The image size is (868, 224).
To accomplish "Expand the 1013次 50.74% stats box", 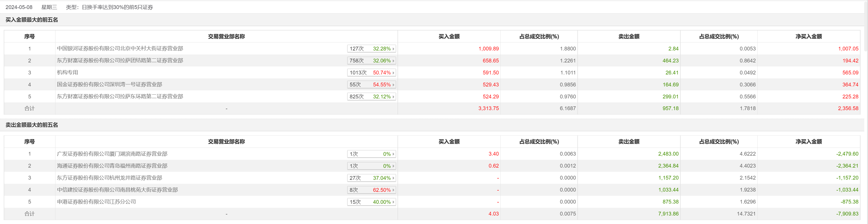I will 371,73.
